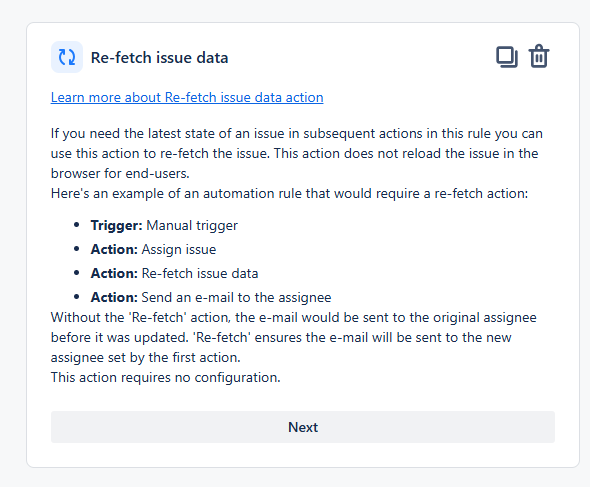This screenshot has height=487, width=590.
Task: Click the assignee set by the first action line
Action: [x=146, y=358]
